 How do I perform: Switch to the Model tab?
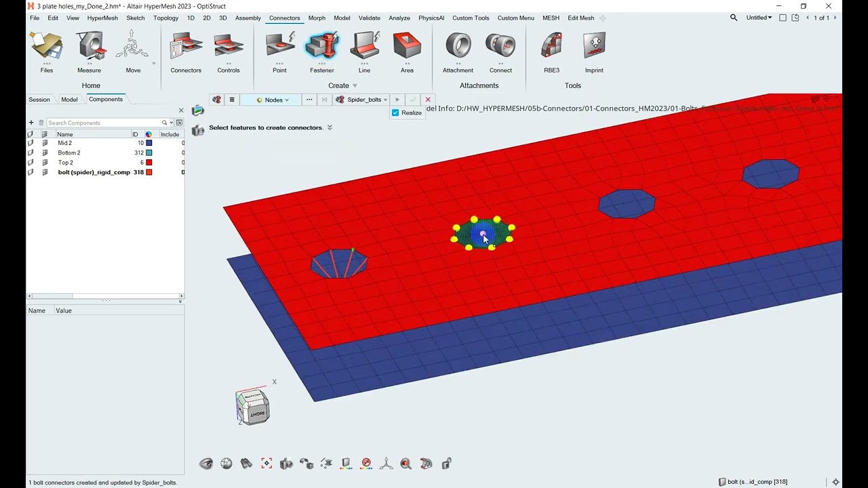(69, 100)
